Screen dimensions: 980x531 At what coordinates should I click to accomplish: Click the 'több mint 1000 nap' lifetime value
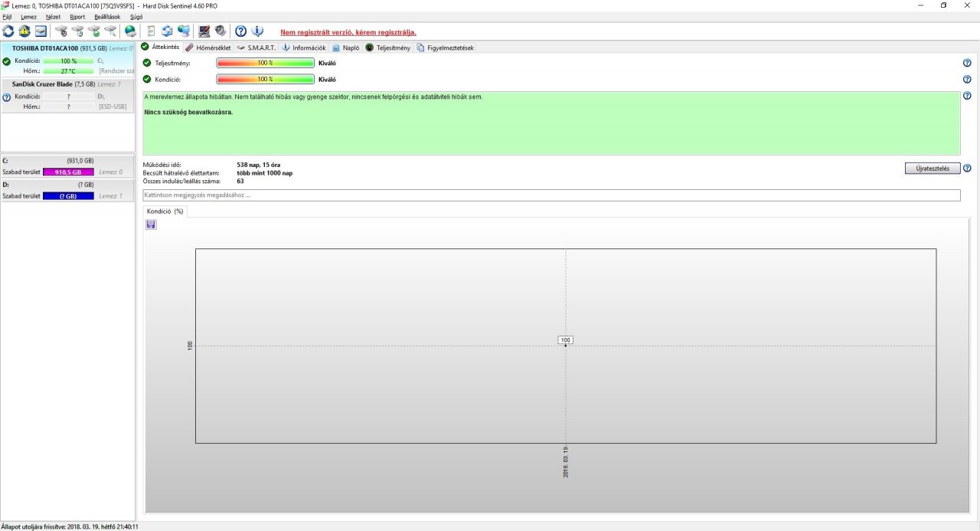point(265,173)
